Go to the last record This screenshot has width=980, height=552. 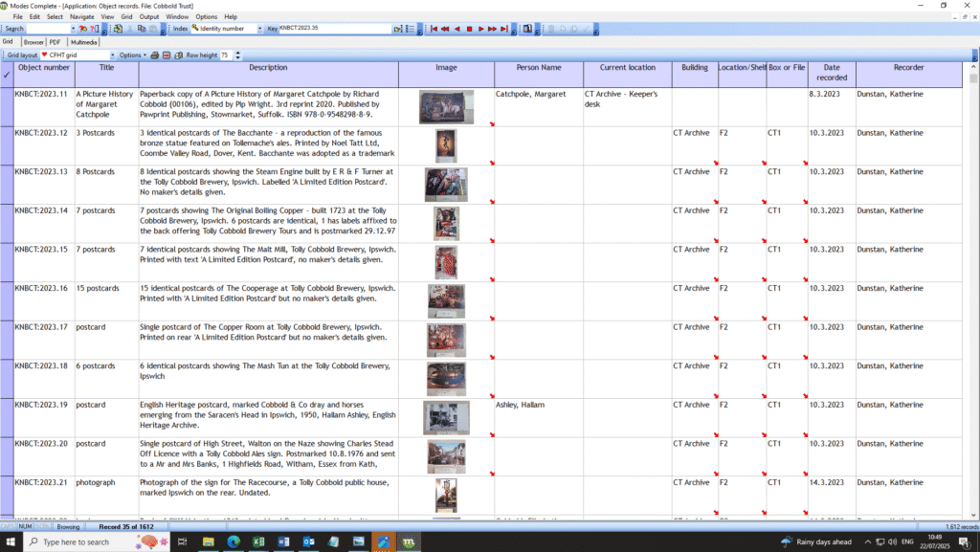503,29
